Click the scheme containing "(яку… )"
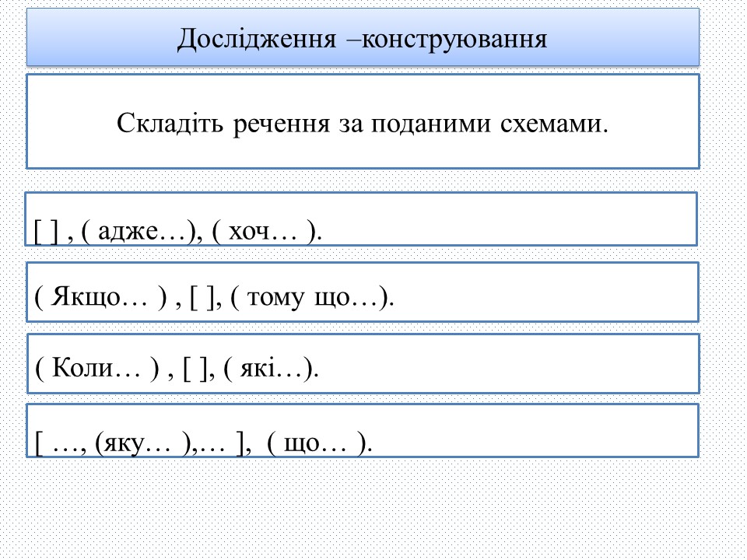Screen dimensions: 747x560 click(x=203, y=443)
